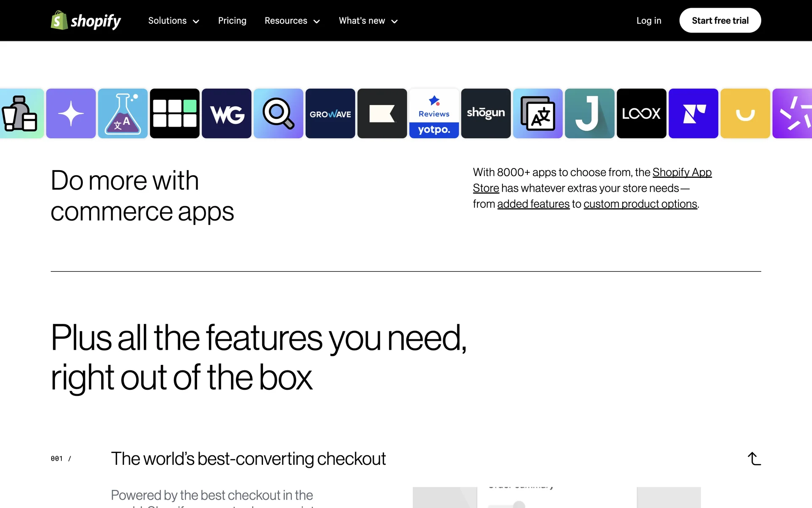The height and width of the screenshot is (508, 812).
Task: Expand the Solutions dropdown menu
Action: tap(173, 21)
